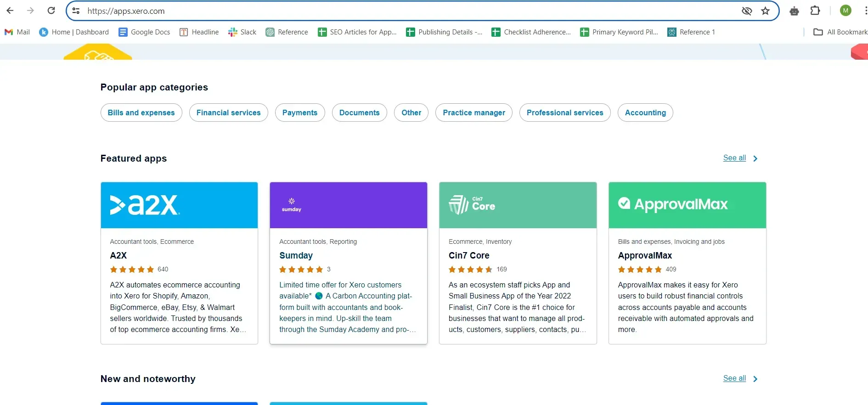Click See all for New and noteworthy
Image resolution: width=868 pixels, height=405 pixels.
(x=734, y=378)
